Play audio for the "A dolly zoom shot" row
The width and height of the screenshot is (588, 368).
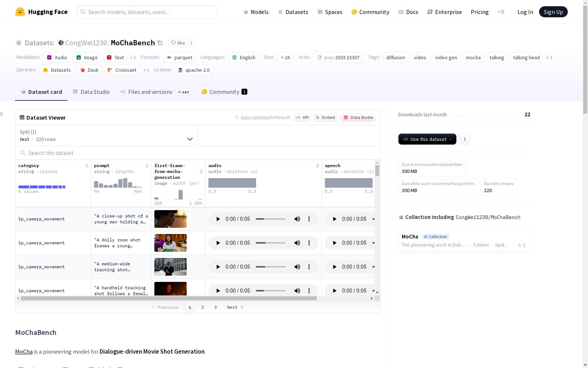point(218,243)
